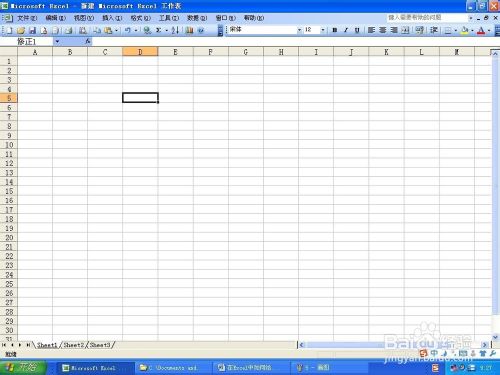This screenshot has height=375, width=500.
Task: Open the Undo history dropdown arrow
Action: [136, 31]
